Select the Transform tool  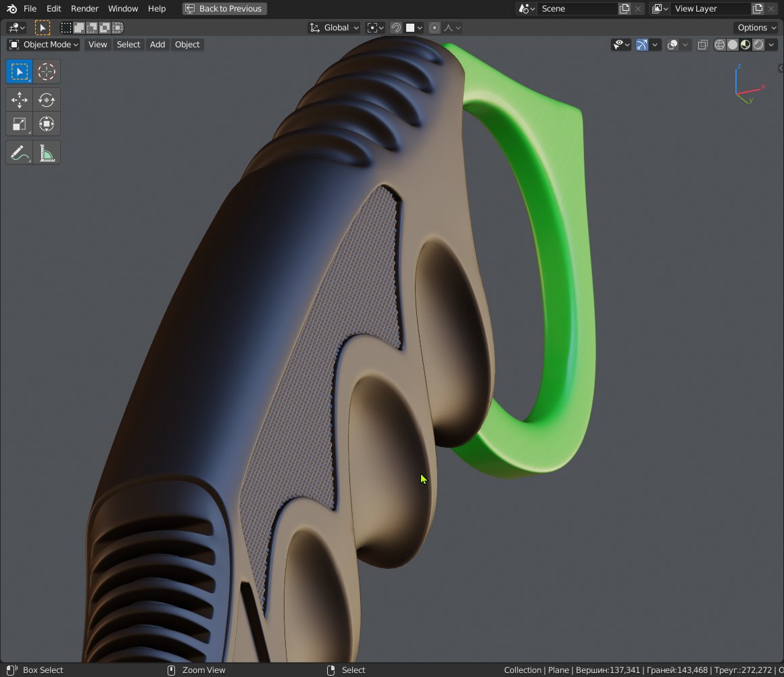click(x=46, y=124)
